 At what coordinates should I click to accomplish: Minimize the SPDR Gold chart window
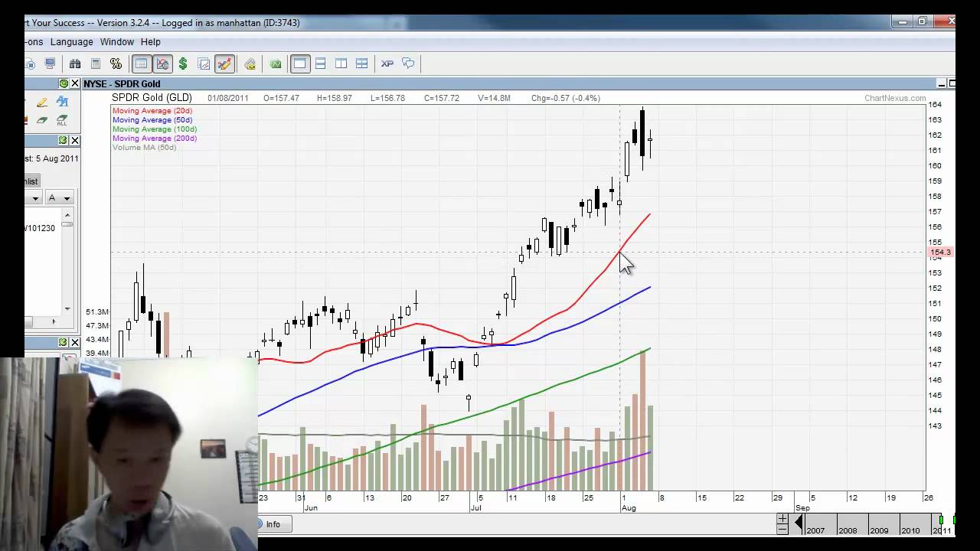point(942,83)
